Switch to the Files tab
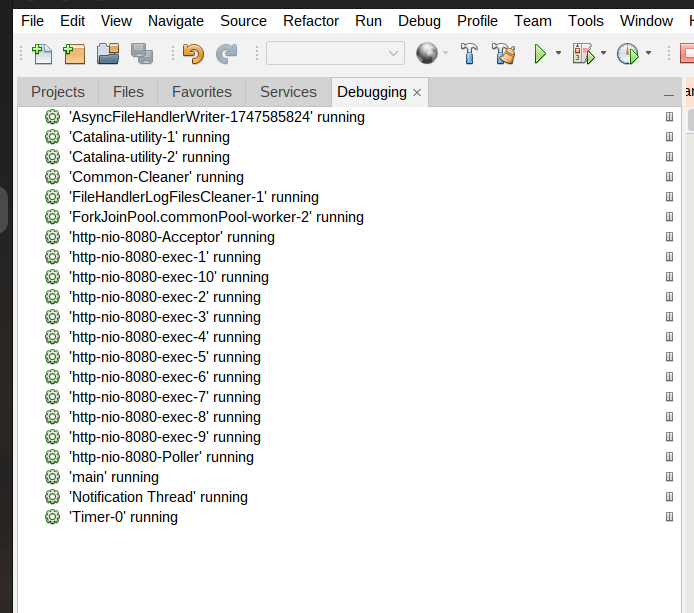Screen dimensions: 694x613 [x=128, y=92]
